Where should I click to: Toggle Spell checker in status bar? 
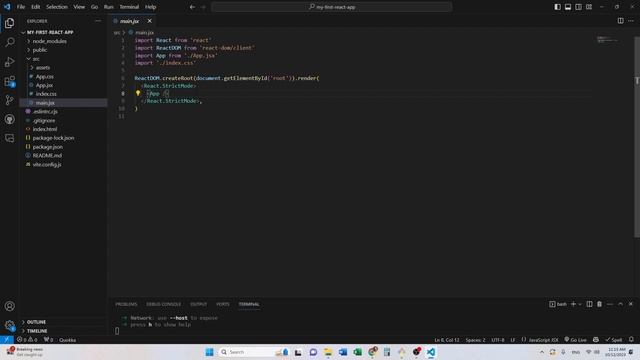(x=614, y=340)
